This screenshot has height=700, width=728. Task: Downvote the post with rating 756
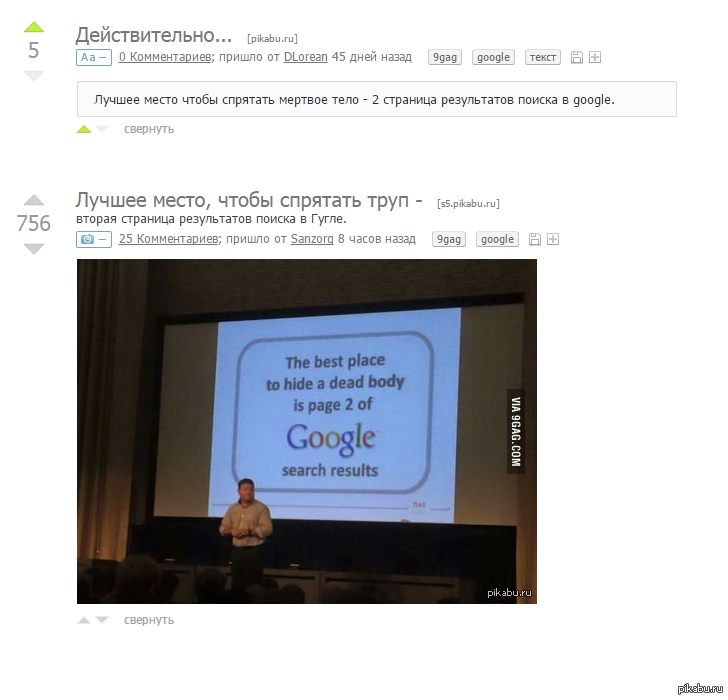click(x=34, y=248)
